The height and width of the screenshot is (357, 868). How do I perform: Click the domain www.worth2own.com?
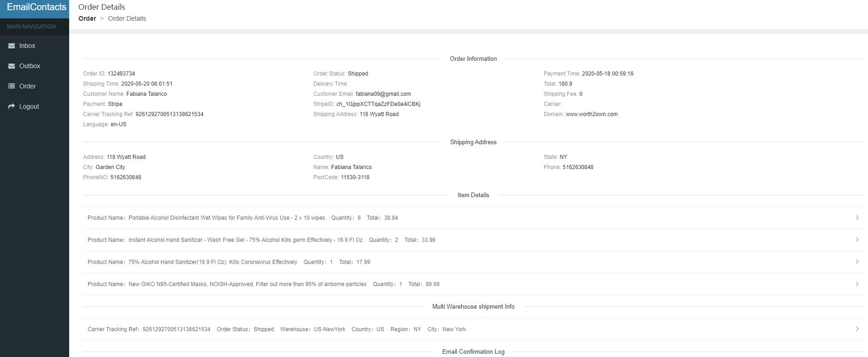tap(591, 114)
